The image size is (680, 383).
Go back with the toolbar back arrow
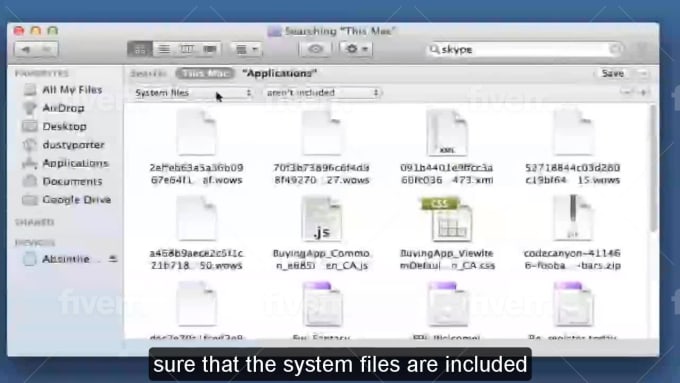point(26,49)
